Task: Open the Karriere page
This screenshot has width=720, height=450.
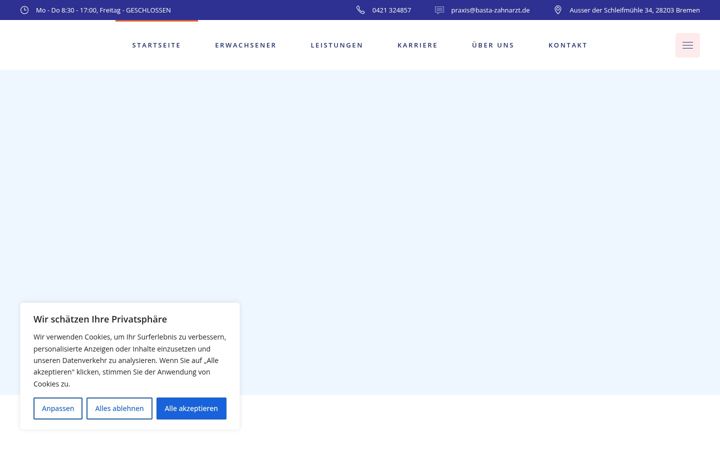Action: (417, 45)
